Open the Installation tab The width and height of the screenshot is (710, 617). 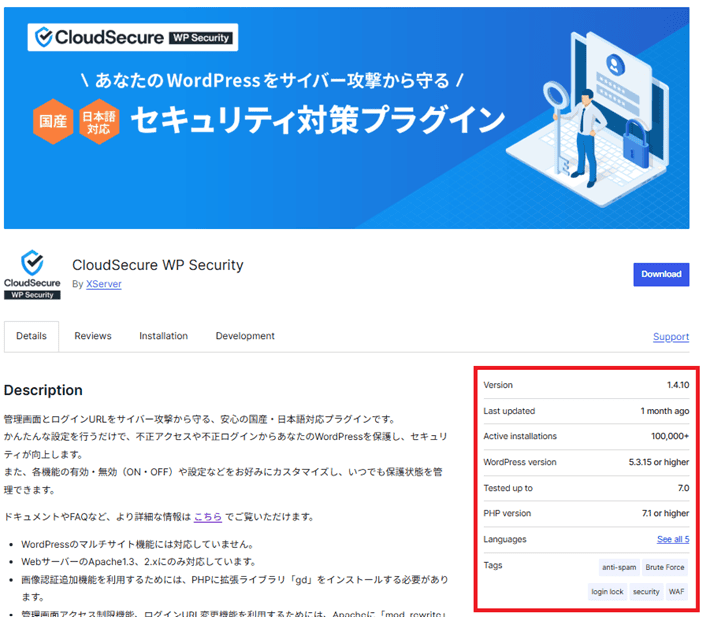pos(163,336)
